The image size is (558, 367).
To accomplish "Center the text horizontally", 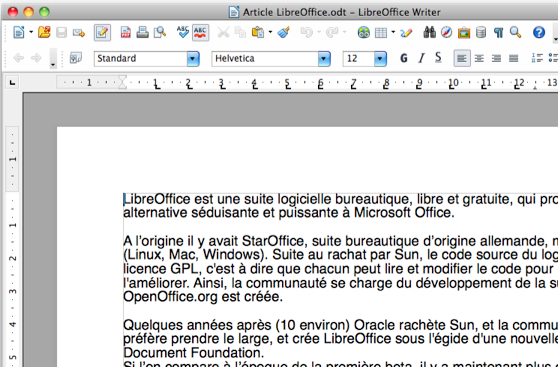I will point(479,58).
